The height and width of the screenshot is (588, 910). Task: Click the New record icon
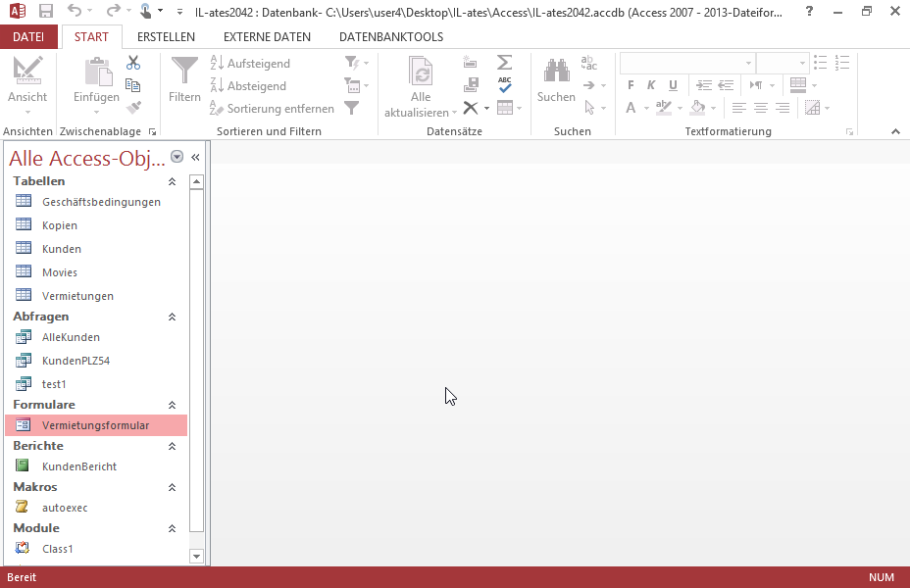point(471,62)
